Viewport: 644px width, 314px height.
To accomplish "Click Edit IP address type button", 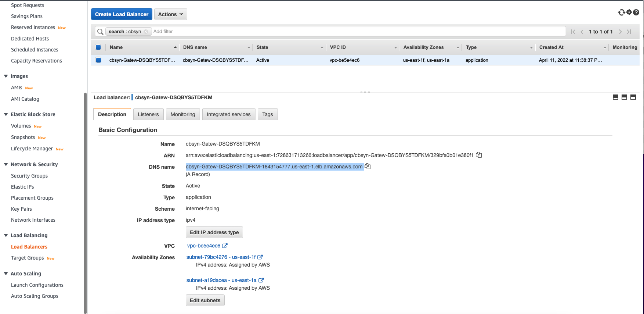I will pyautogui.click(x=214, y=232).
